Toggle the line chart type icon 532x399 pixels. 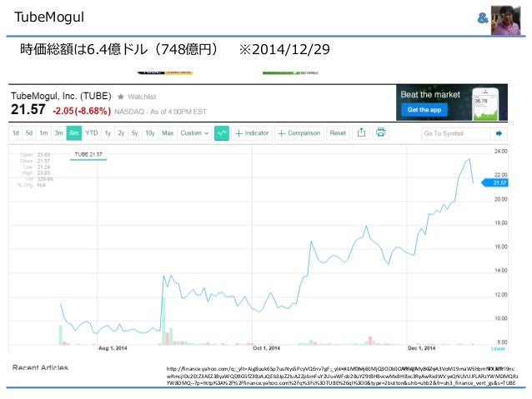click(222, 133)
